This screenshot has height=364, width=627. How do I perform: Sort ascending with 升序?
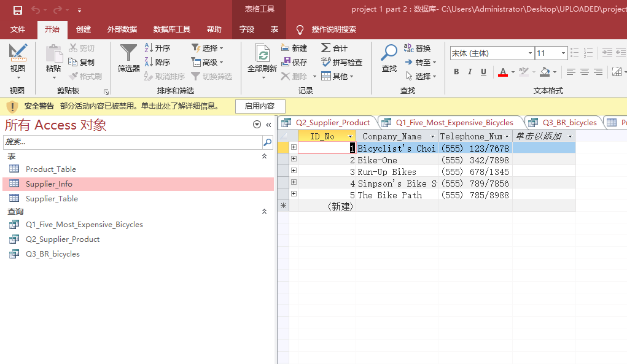[x=157, y=48]
